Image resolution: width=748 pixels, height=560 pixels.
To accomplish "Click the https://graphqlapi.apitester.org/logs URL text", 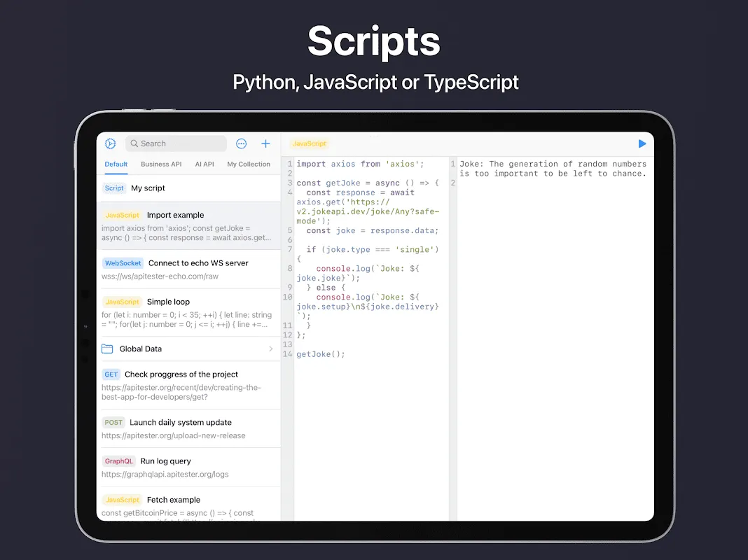I will [165, 474].
